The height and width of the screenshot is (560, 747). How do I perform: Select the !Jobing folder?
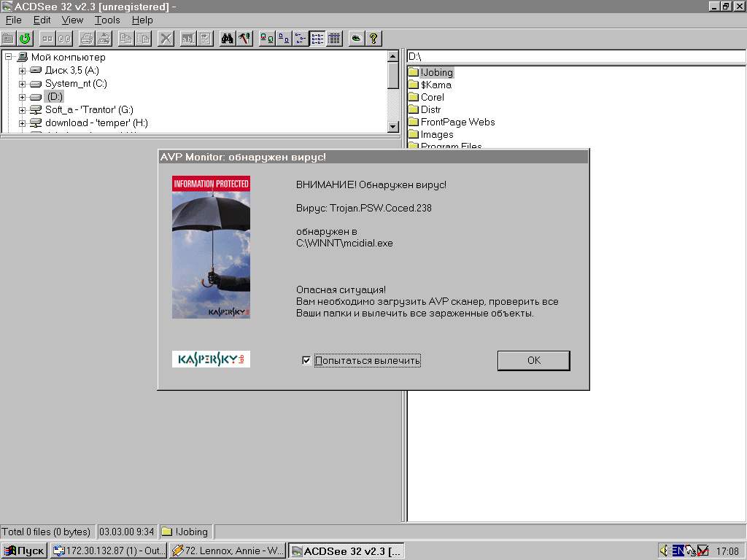pos(436,72)
